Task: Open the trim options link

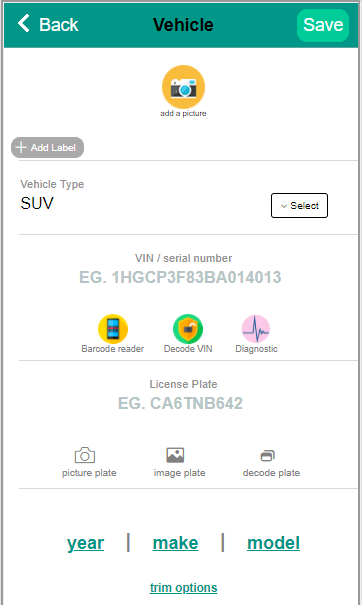Action: [x=183, y=588]
